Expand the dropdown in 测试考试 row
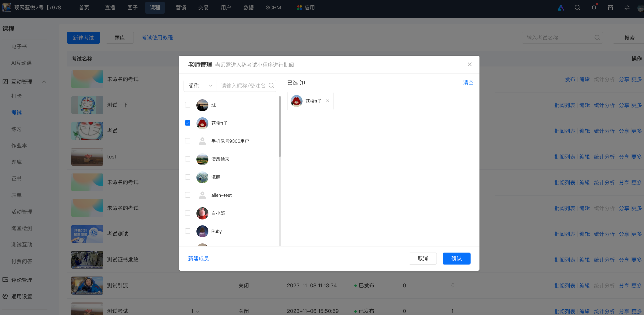Image resolution: width=644 pixels, height=315 pixels. 198,311
